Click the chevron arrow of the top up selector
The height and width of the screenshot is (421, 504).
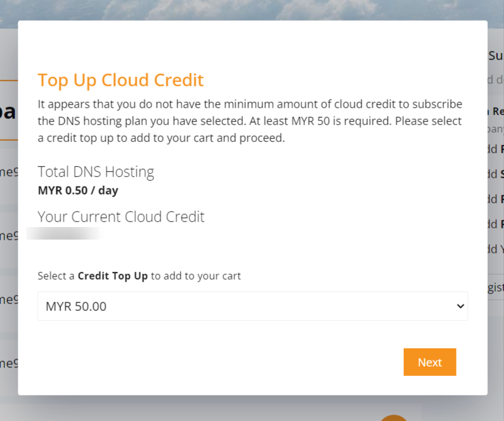tap(460, 307)
